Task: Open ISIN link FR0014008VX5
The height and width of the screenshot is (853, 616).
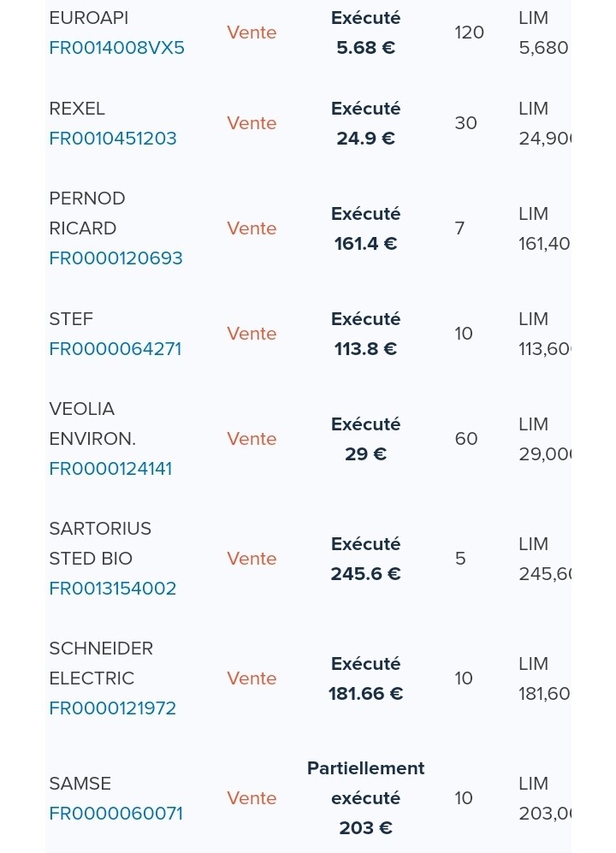Action: (x=116, y=48)
